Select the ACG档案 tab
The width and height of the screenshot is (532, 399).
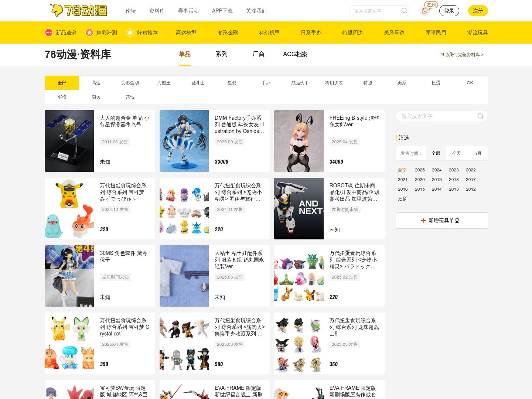coord(295,54)
